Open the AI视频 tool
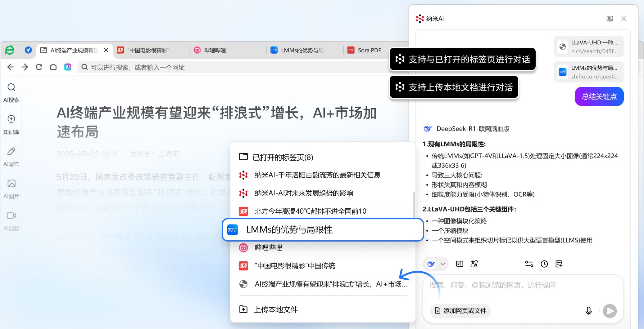Screen dimensions: 644x329 tap(11, 221)
